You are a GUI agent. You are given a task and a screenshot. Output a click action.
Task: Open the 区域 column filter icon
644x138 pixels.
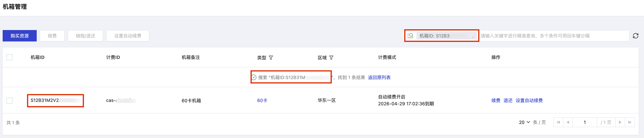pyautogui.click(x=331, y=58)
